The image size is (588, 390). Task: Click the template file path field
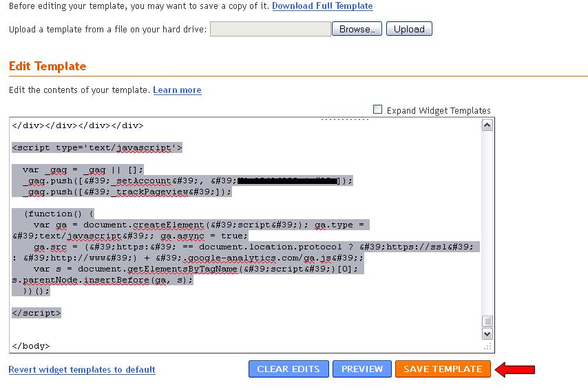(x=271, y=29)
